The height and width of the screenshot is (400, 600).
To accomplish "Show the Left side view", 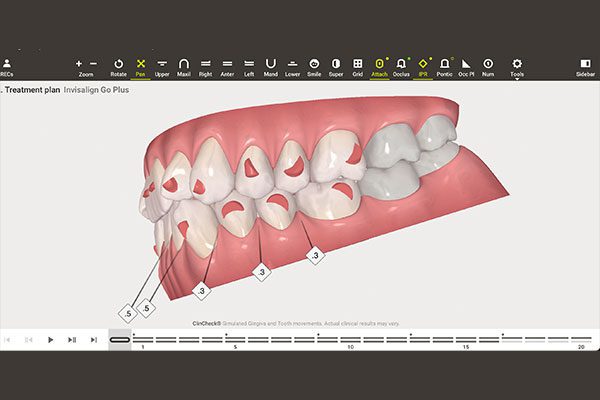I will point(249,68).
